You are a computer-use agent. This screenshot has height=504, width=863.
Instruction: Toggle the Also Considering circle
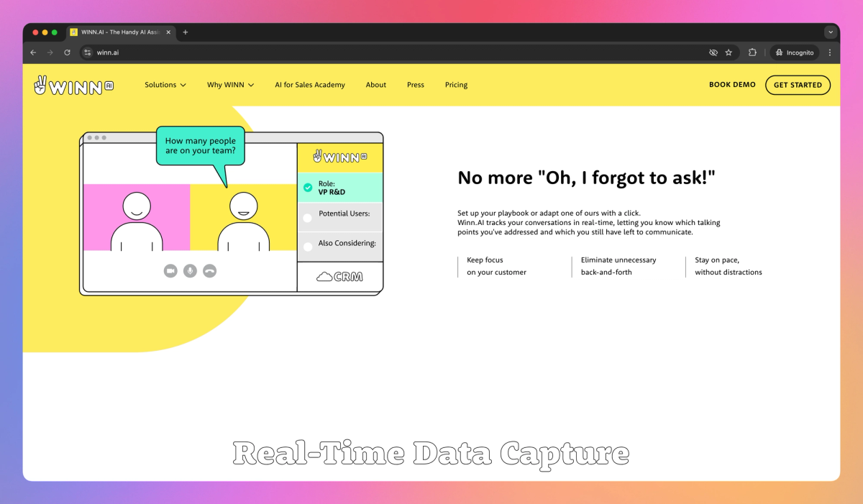point(308,247)
